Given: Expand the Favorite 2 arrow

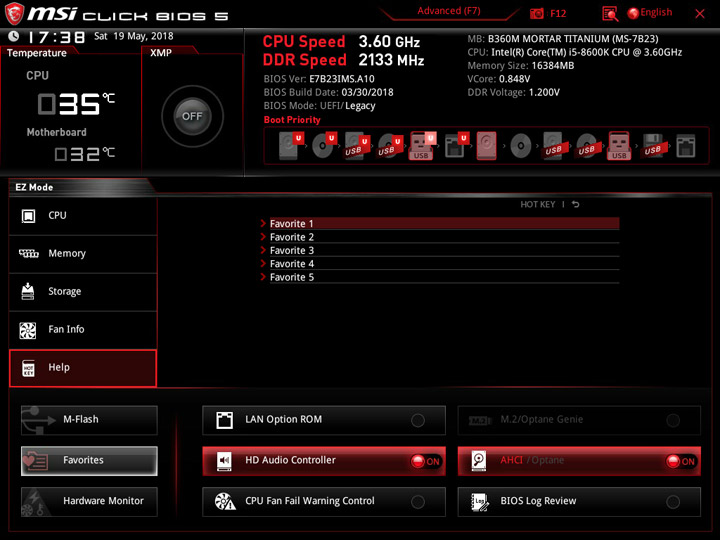Looking at the screenshot, I should coord(263,237).
